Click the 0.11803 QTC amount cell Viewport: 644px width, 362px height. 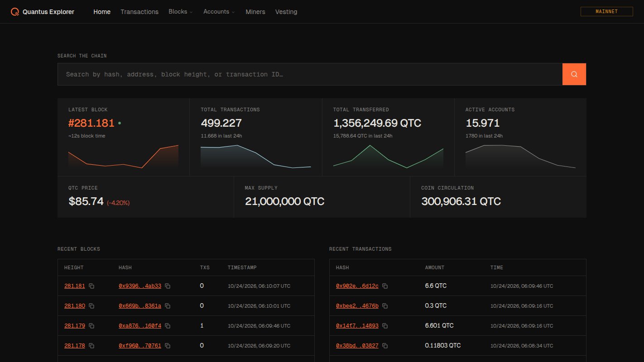tap(443, 346)
